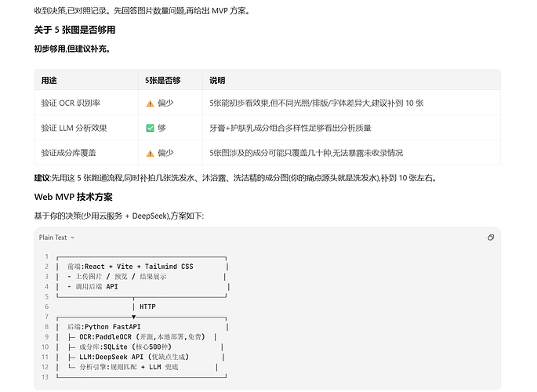The image size is (537, 392).
Task: Click the bold word 建议 in the paragraph
Action: 42,178
